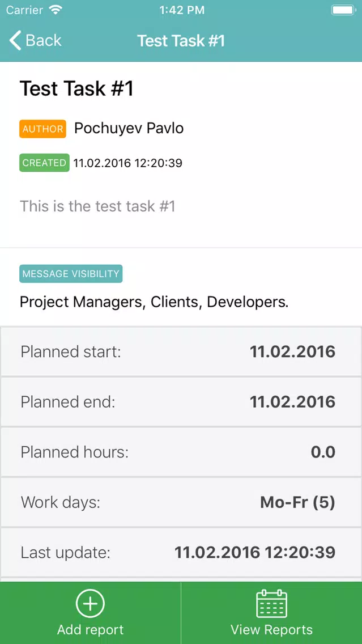Viewport: 362px width, 644px height.
Task: Select the Work days Mo-Fr (5) value
Action: (x=297, y=502)
